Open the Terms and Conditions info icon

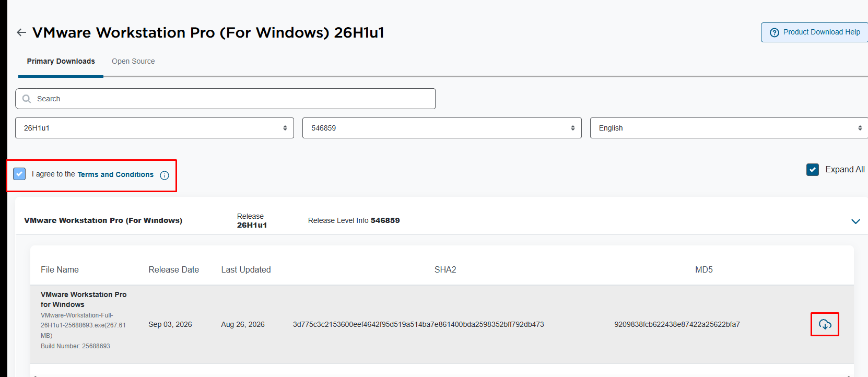point(165,175)
